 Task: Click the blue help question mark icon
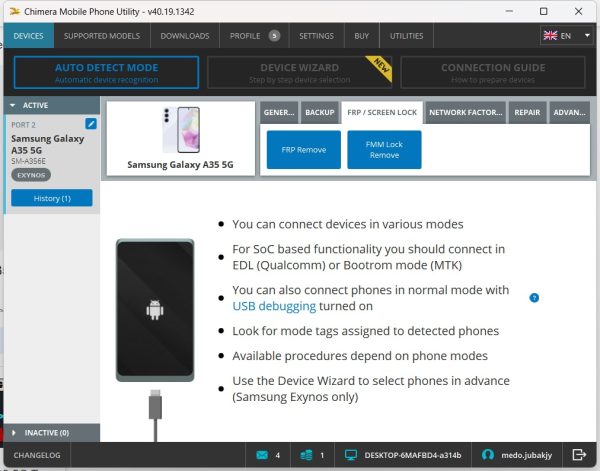click(x=534, y=298)
